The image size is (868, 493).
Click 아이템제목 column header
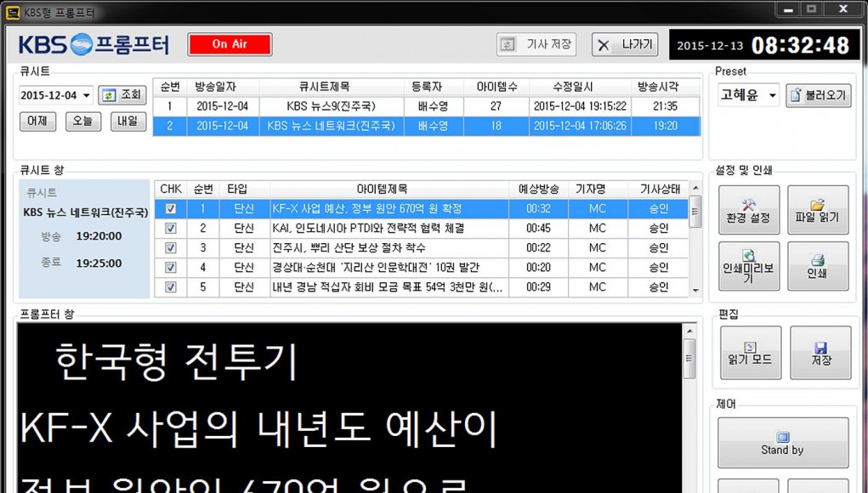coord(389,190)
